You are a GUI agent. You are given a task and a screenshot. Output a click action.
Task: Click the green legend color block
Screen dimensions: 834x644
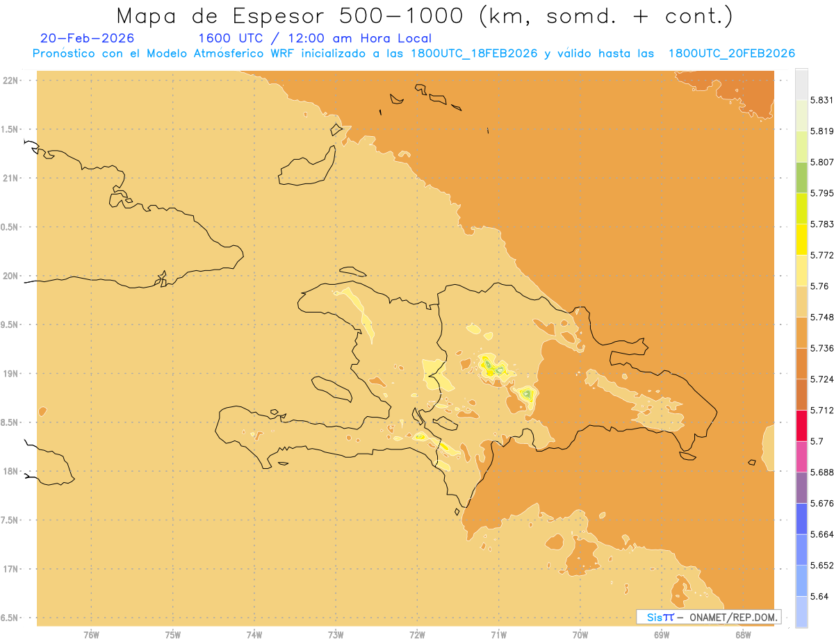pos(801,177)
